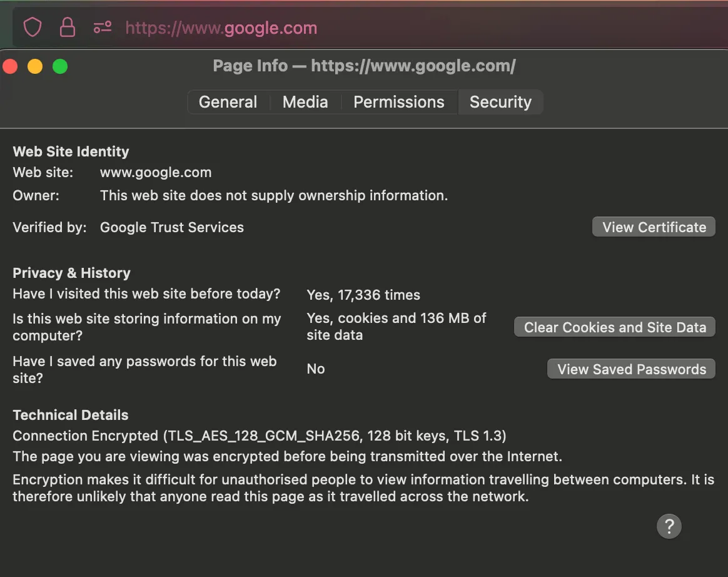Click the address bar URL field

221,28
